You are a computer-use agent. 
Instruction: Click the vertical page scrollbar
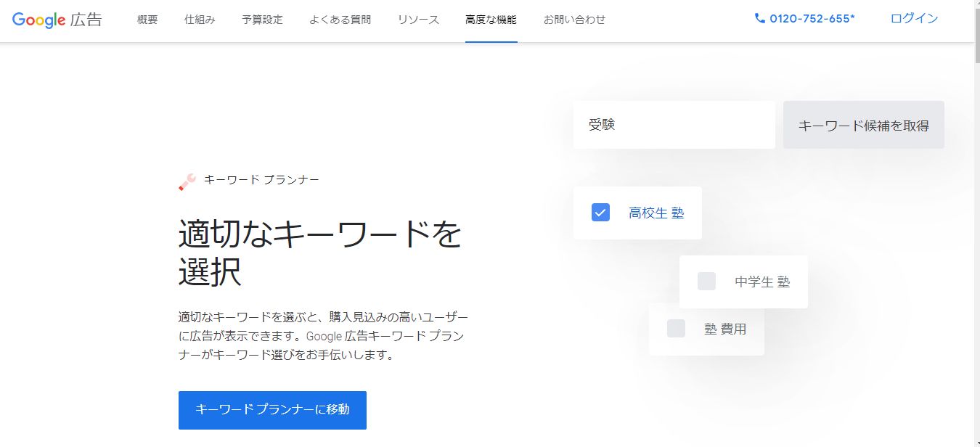pos(975,218)
